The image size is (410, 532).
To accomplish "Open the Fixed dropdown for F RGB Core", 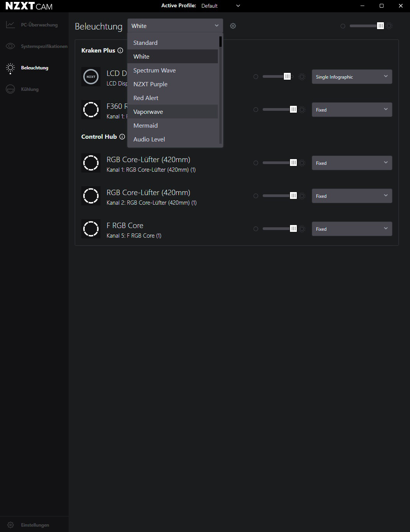I will click(352, 229).
